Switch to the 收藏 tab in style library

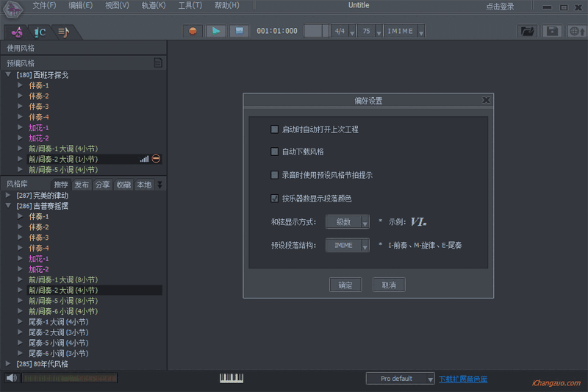(123, 185)
